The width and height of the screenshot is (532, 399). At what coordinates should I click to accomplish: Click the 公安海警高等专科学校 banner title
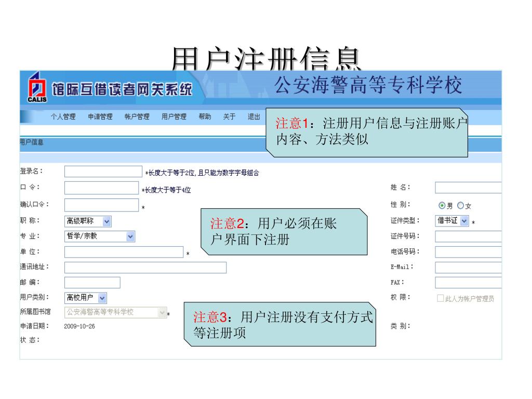(368, 85)
